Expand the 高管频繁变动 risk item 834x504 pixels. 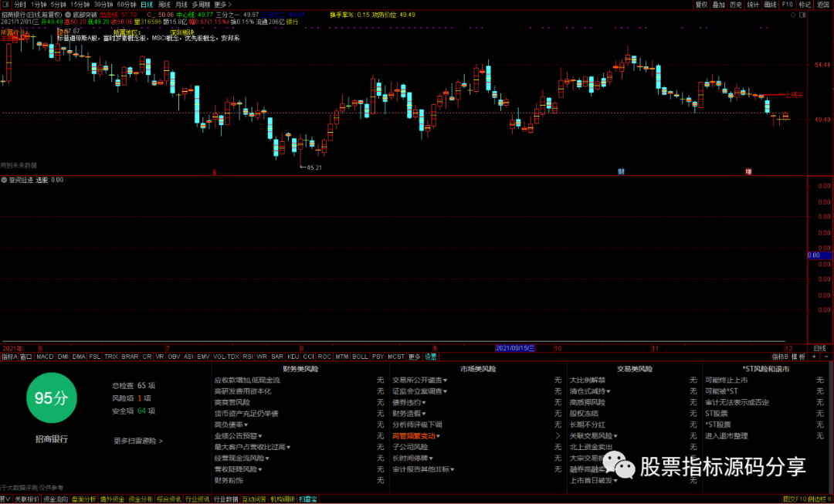pos(416,436)
